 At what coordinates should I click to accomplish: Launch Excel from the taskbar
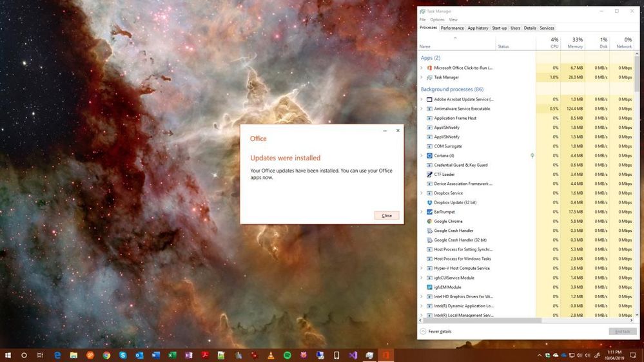tap(172, 355)
